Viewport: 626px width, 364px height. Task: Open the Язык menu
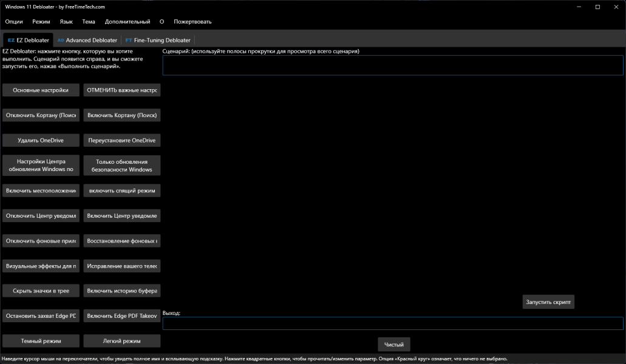pos(66,21)
